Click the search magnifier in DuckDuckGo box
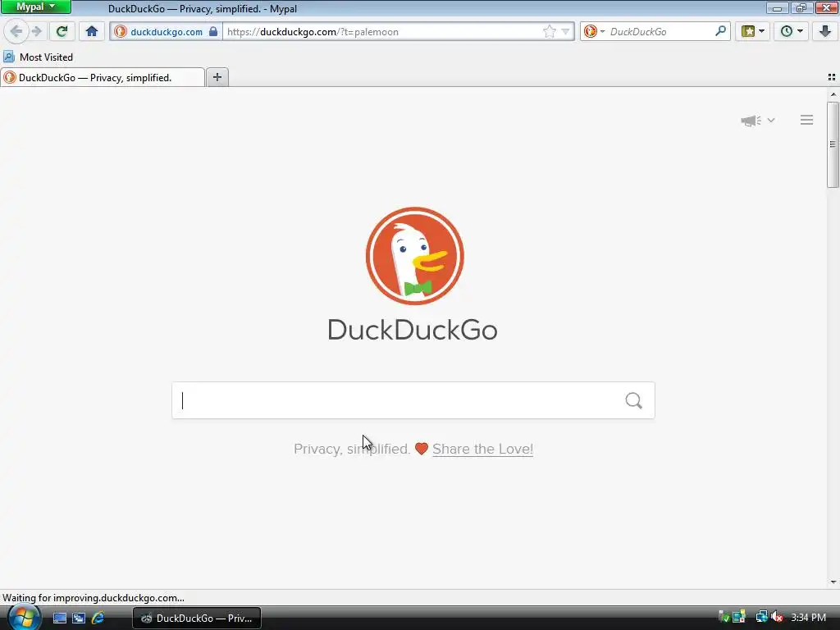 634,400
